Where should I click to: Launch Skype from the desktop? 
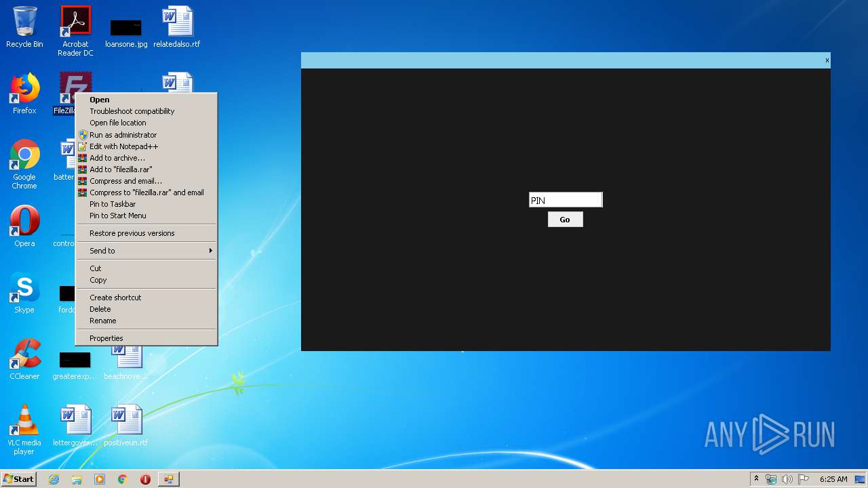(x=24, y=293)
